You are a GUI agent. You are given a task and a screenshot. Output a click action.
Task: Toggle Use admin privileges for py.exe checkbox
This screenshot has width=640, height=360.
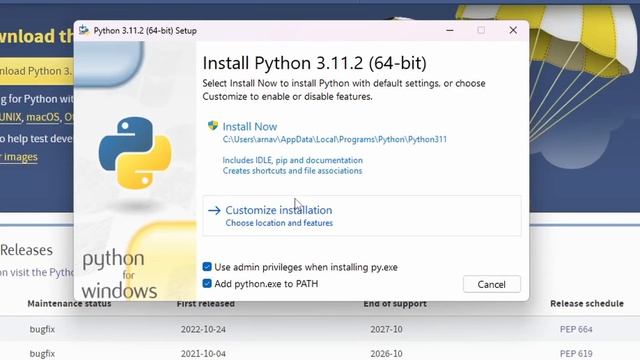207,267
